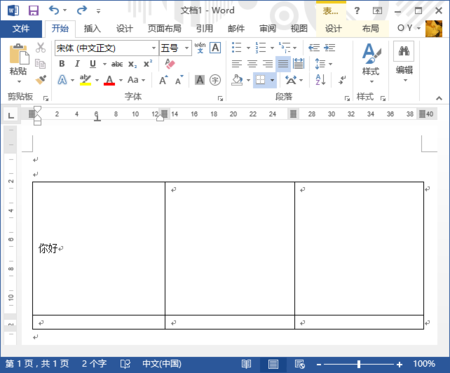Open the language indicator 中文(中国)
The width and height of the screenshot is (450, 373).
pyautogui.click(x=162, y=364)
